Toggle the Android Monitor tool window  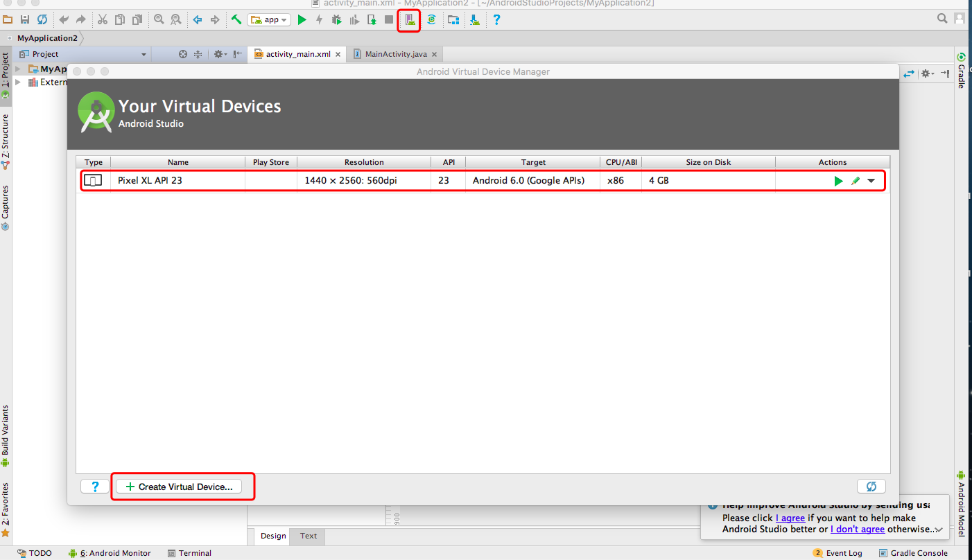pos(110,553)
